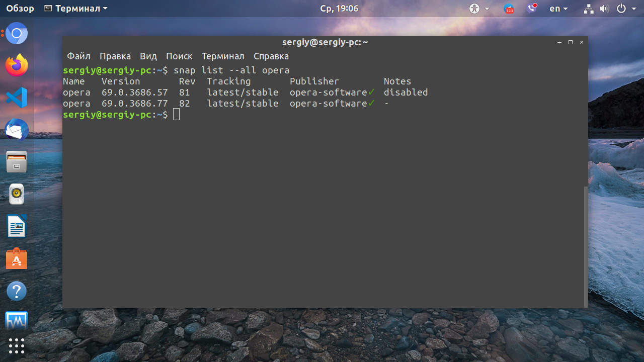This screenshot has height=362, width=644.
Task: Click version text 69.0.3686.57
Action: [134, 93]
